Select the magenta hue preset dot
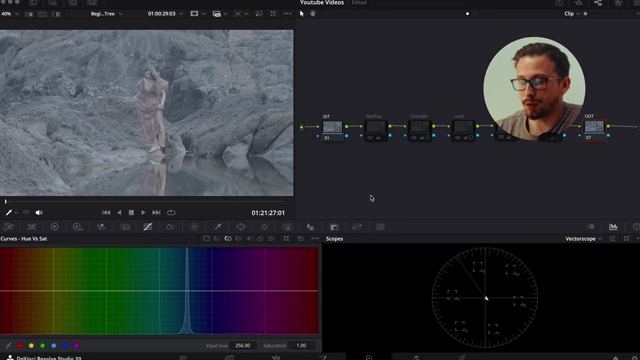 [x=76, y=346]
